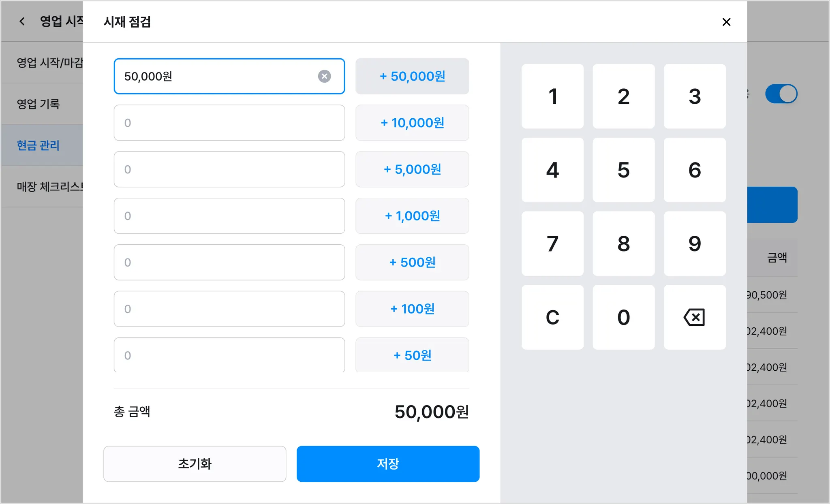
Task: Open the 영업 기록 menu item
Action: coord(39,104)
